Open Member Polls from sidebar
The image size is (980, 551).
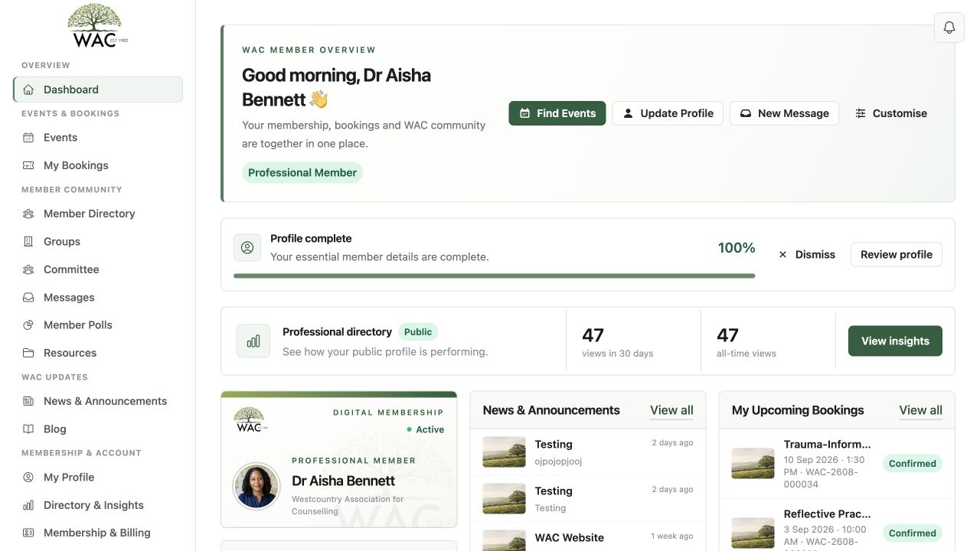point(98,325)
